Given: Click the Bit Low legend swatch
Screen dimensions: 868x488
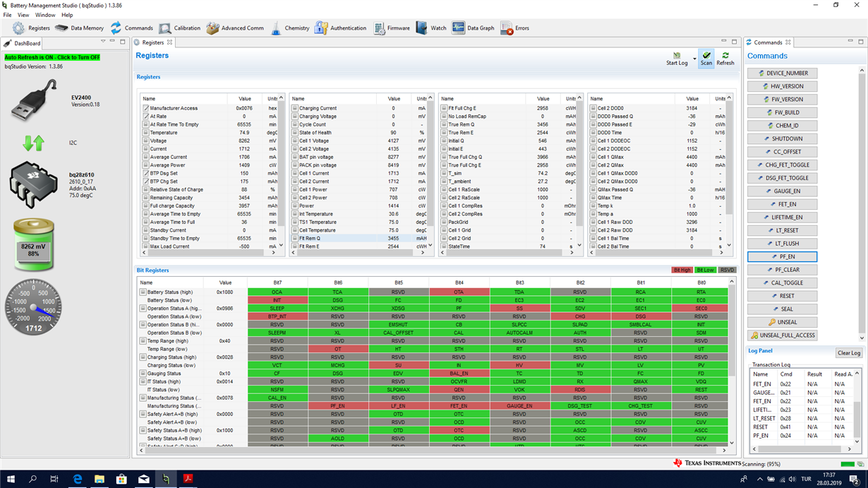Looking at the screenshot, I should (705, 270).
